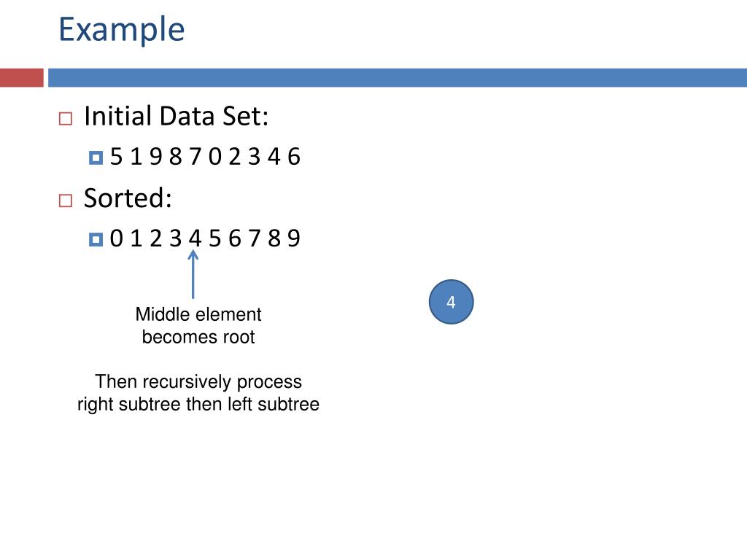Click the digit 9 ending the sorted list
The width and height of the screenshot is (747, 560).
pos(294,238)
